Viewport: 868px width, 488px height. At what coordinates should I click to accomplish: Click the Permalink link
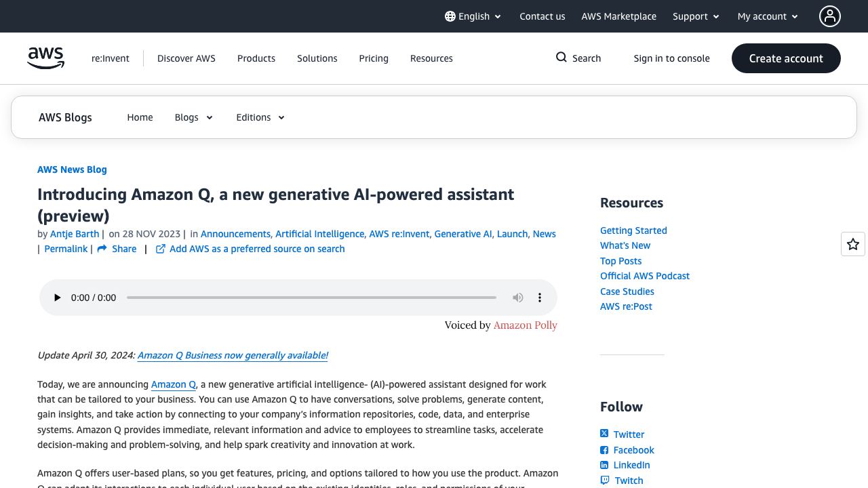(66, 249)
